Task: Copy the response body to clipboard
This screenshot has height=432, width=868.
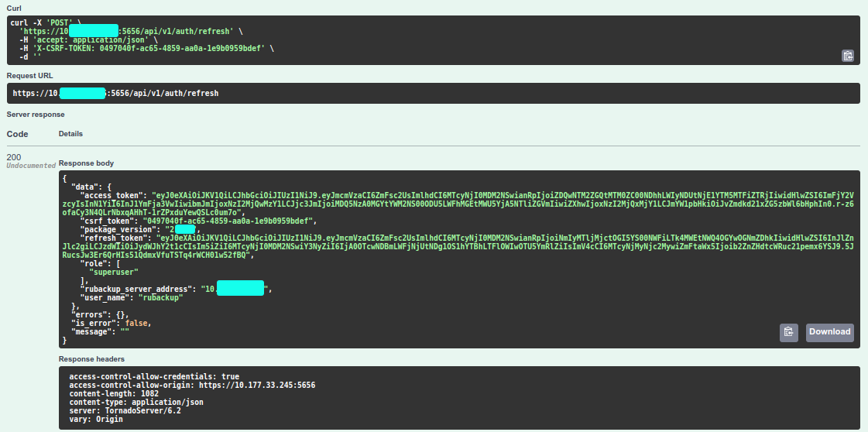Action: 788,332
